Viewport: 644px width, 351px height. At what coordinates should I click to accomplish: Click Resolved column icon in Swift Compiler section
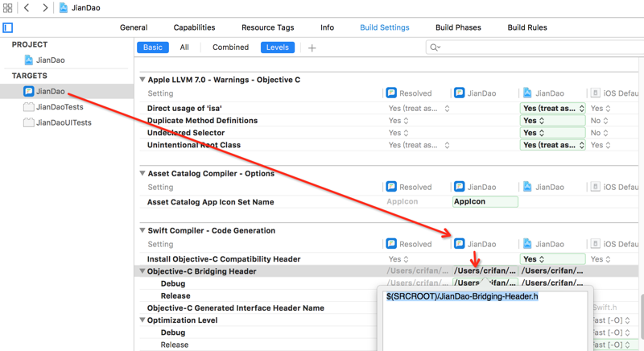click(x=391, y=243)
